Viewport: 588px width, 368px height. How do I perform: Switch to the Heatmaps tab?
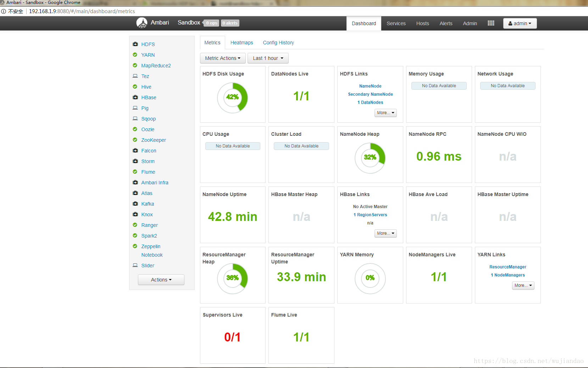coord(242,43)
